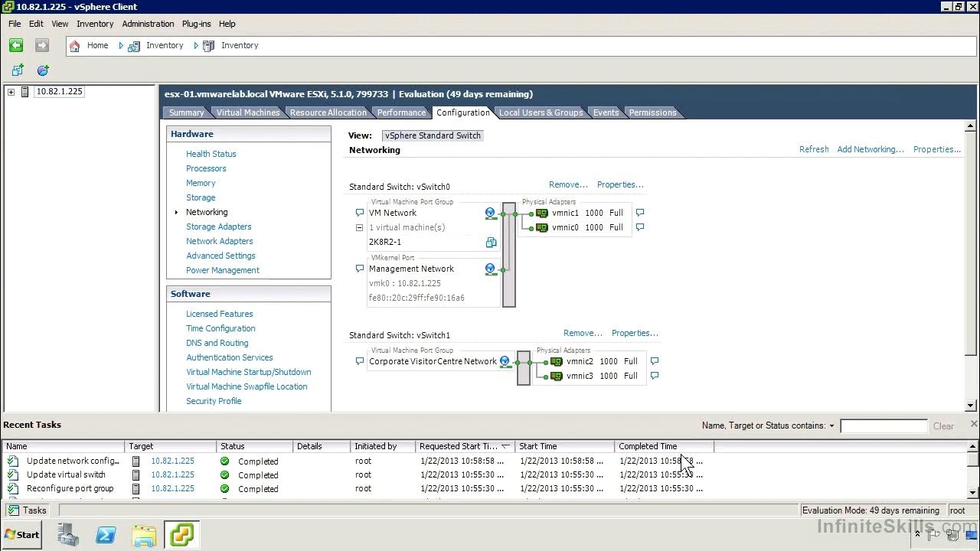Click the forward navigation arrow

[42, 45]
